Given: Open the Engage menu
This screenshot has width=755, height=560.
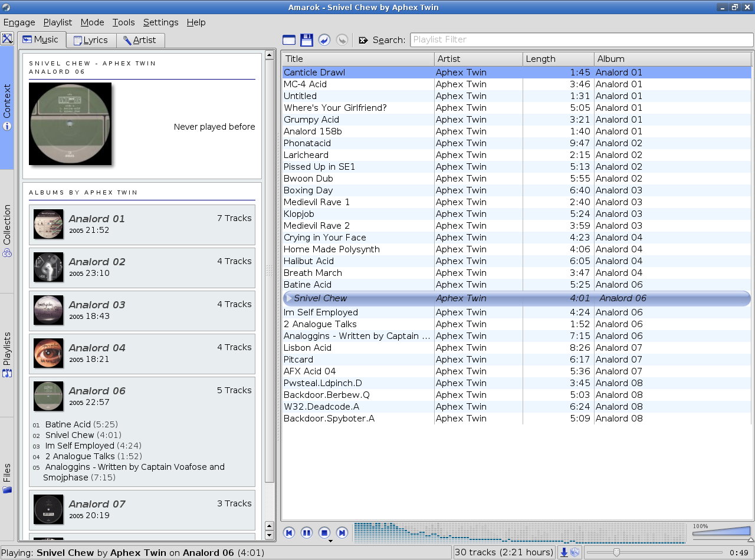Looking at the screenshot, I should tap(19, 22).
